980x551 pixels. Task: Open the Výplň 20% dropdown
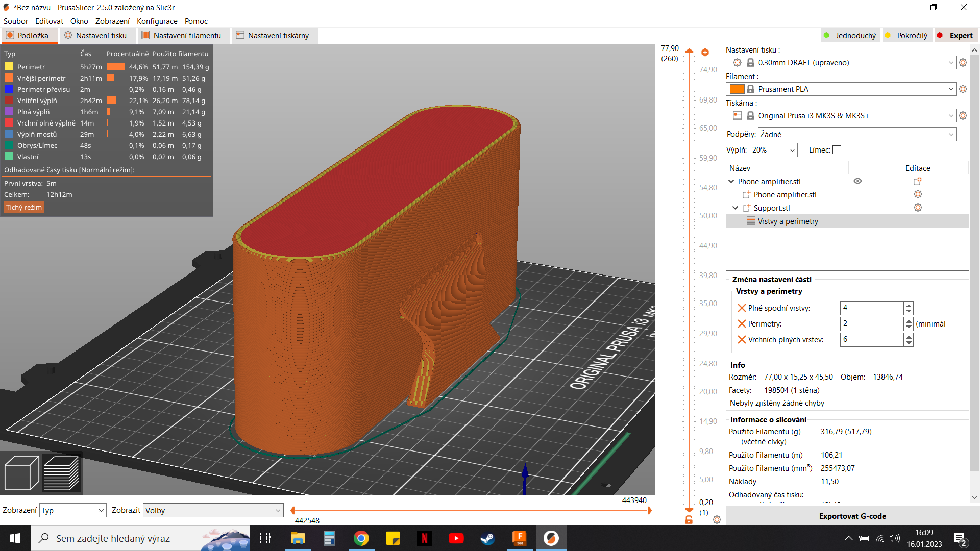(773, 150)
